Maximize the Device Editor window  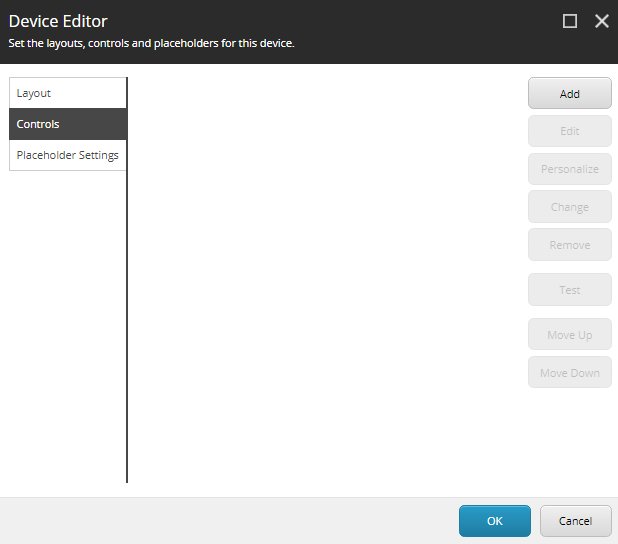point(570,21)
